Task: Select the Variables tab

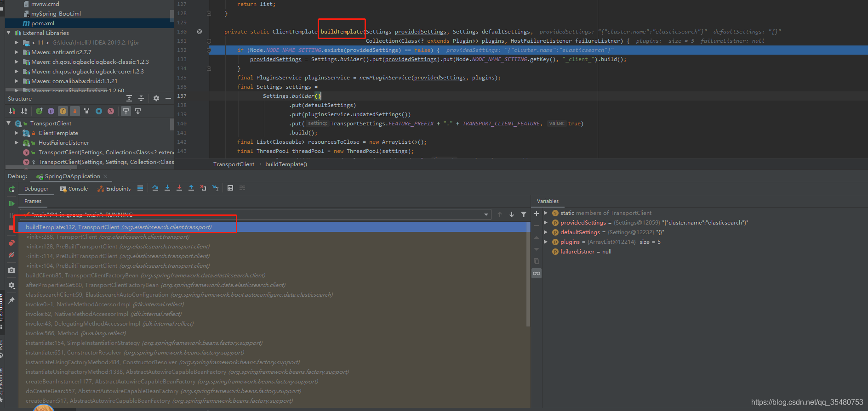Action: pos(548,201)
